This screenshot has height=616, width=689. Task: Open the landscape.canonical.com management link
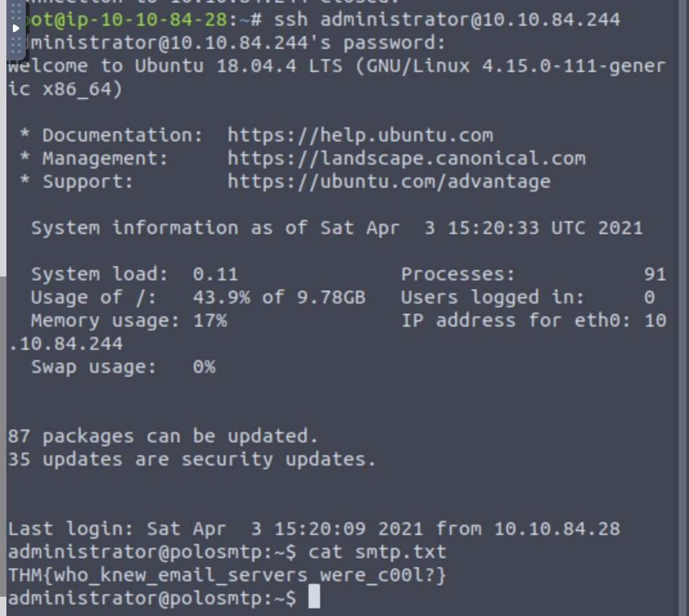pos(406,159)
